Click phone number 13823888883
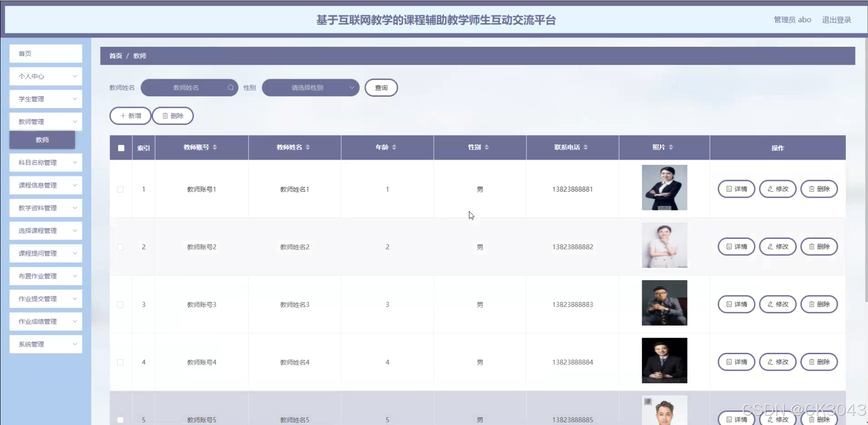The image size is (868, 425). pyautogui.click(x=572, y=305)
